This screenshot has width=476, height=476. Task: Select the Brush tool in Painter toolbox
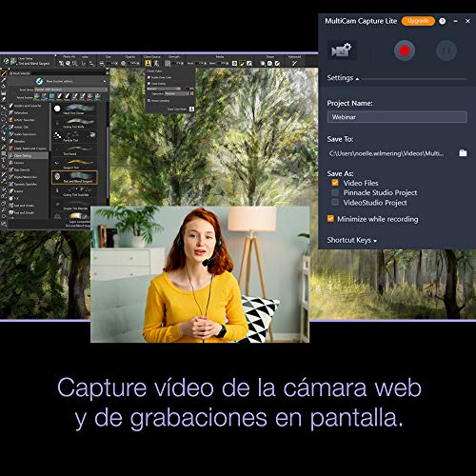click(3, 73)
